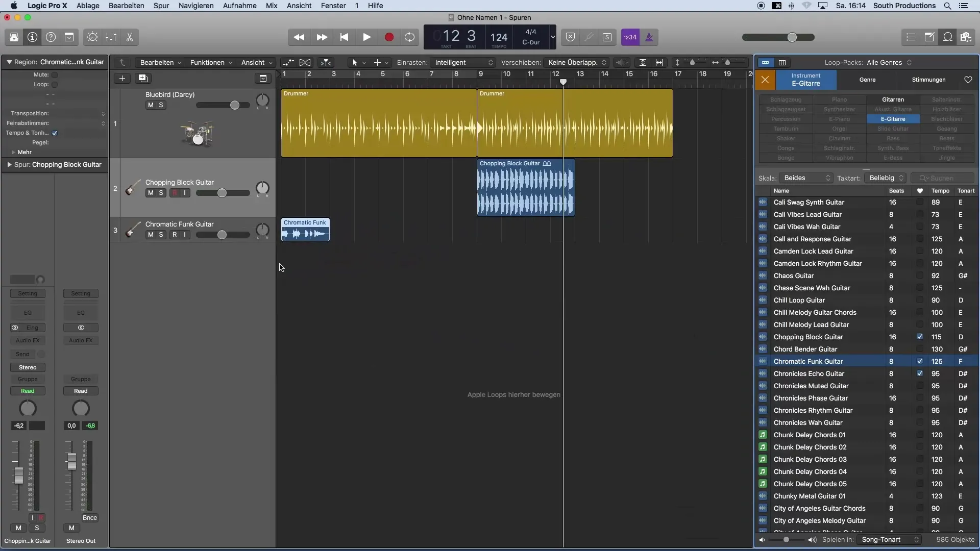Open the Editors scissors button
The height and width of the screenshot is (551, 980).
pyautogui.click(x=129, y=37)
